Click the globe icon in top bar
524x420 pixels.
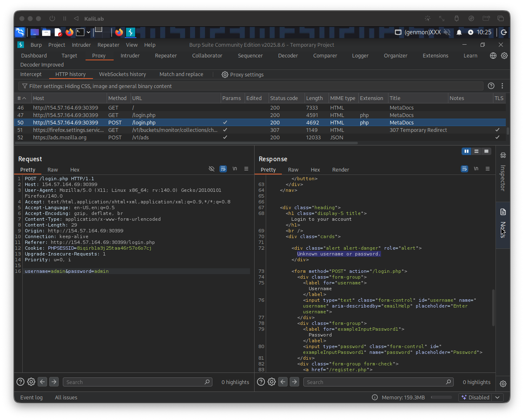[x=493, y=56]
